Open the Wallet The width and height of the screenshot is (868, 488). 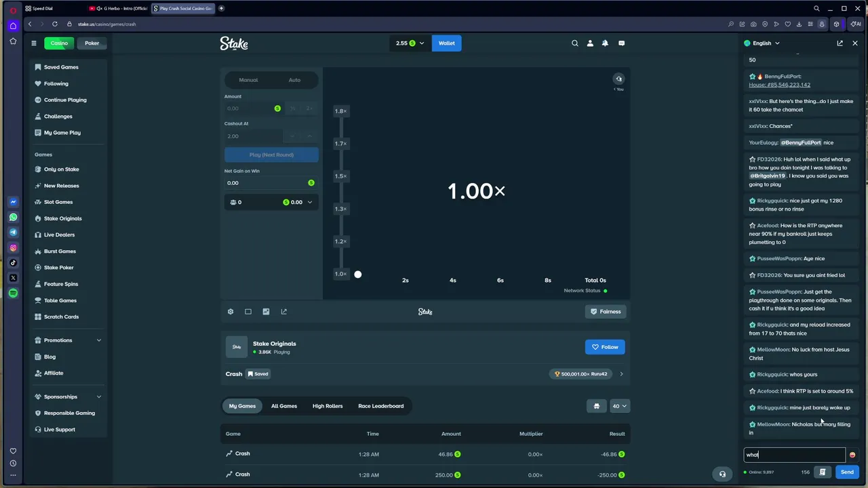[x=447, y=43]
